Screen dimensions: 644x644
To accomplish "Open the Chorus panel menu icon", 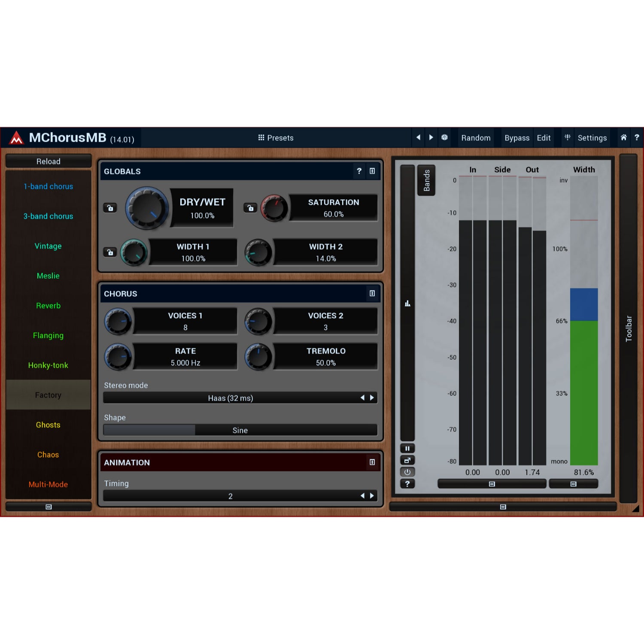I will pyautogui.click(x=372, y=293).
